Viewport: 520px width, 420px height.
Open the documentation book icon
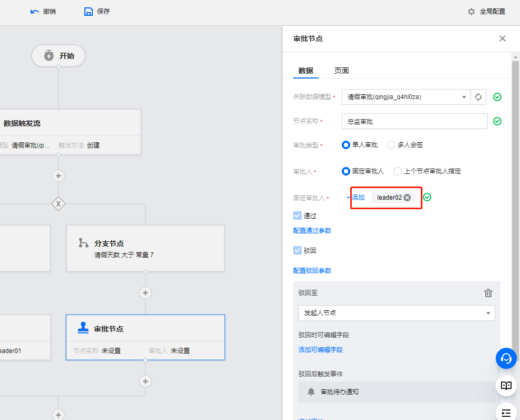(x=506, y=386)
